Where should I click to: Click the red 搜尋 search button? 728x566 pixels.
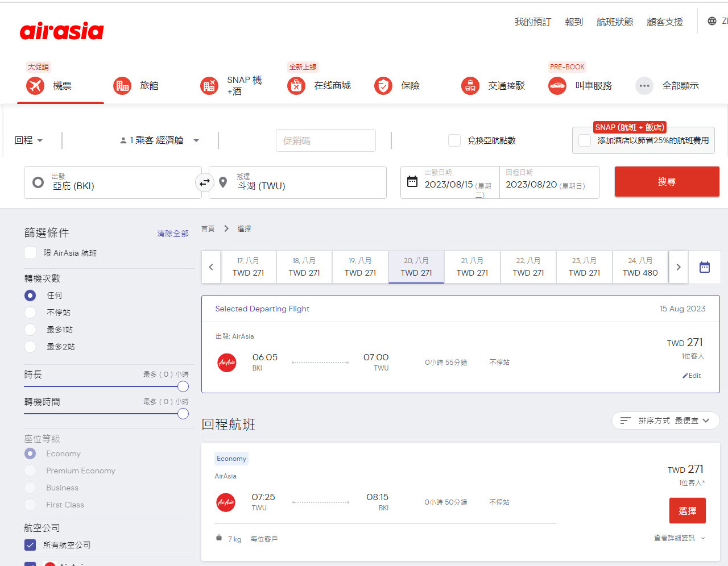pyautogui.click(x=667, y=182)
